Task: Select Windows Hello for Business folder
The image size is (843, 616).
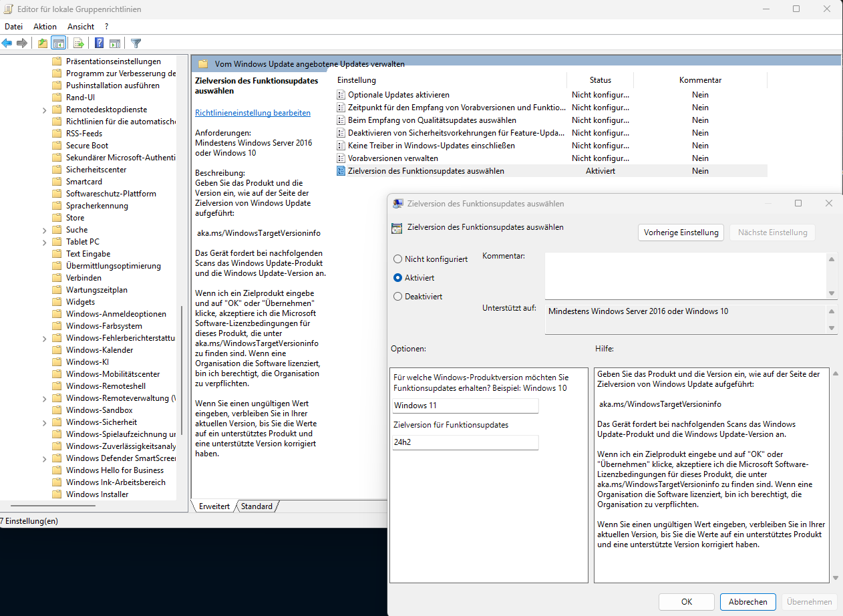Action: [x=115, y=470]
